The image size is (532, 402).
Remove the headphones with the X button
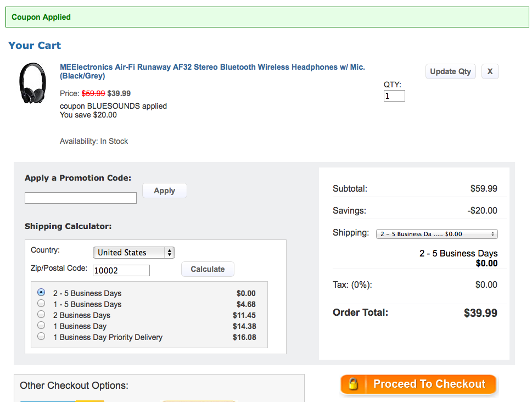click(490, 71)
